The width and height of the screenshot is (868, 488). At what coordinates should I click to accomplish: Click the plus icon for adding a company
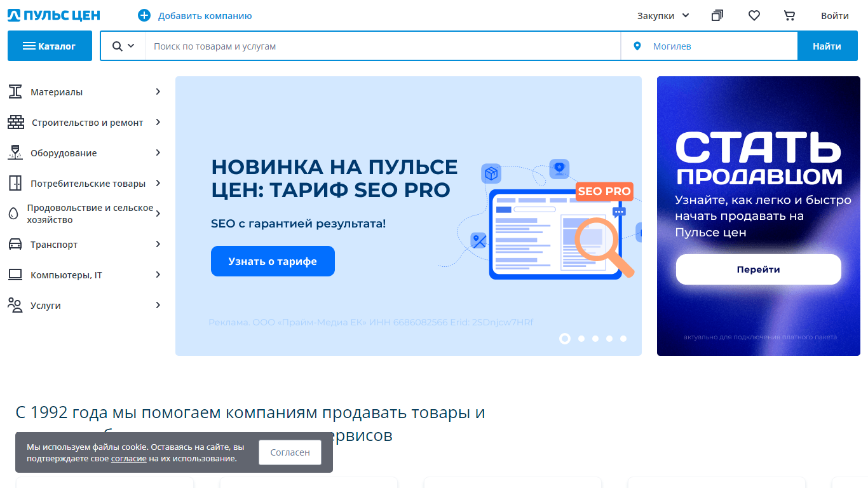[144, 16]
